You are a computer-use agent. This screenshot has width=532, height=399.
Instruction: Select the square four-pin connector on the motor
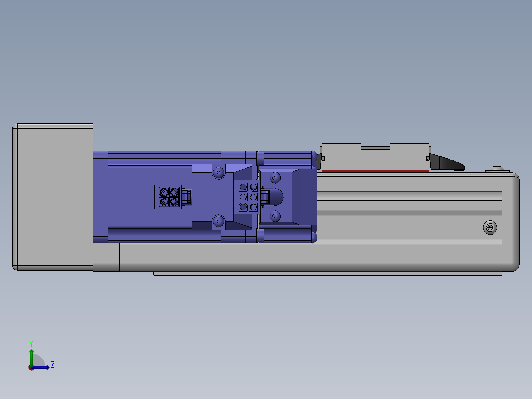point(169,197)
